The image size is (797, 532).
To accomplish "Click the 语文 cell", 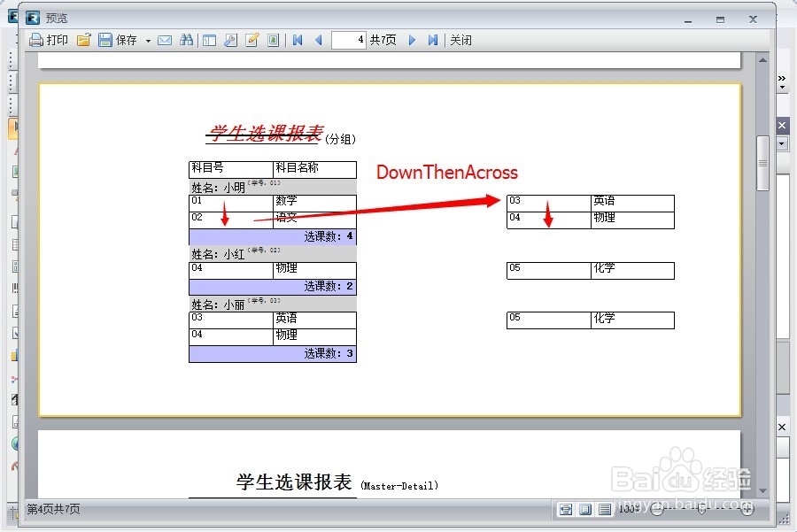I will 314,220.
